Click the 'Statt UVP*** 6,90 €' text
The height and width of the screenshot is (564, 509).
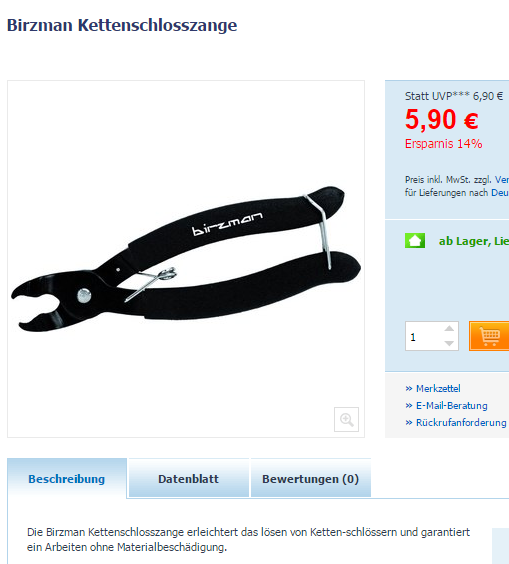point(454,96)
